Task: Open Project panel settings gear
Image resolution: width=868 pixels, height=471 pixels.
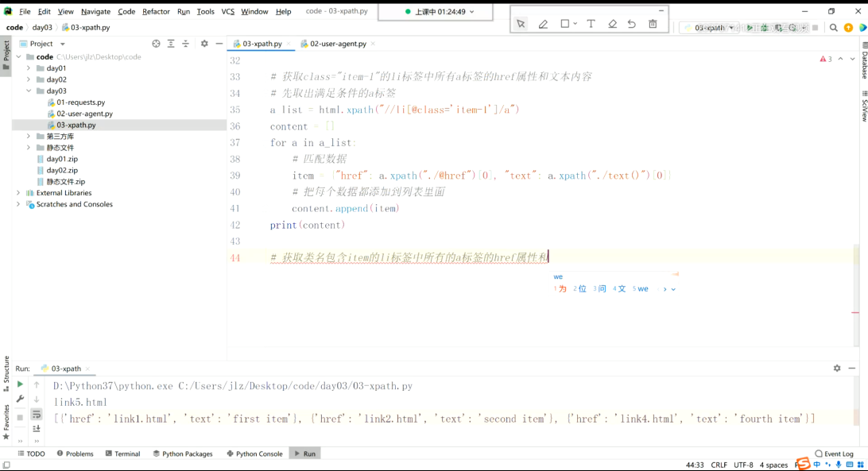Action: pyautogui.click(x=204, y=44)
